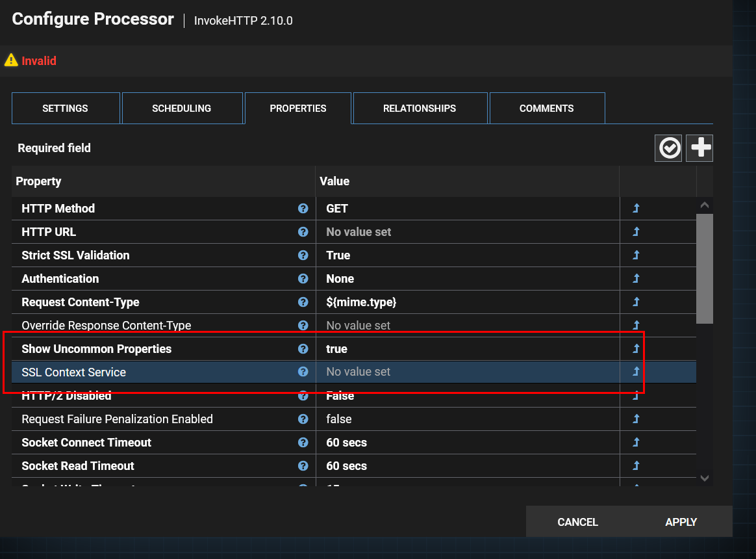Go to the Relationships tab
Image resolution: width=756 pixels, height=559 pixels.
coord(420,108)
